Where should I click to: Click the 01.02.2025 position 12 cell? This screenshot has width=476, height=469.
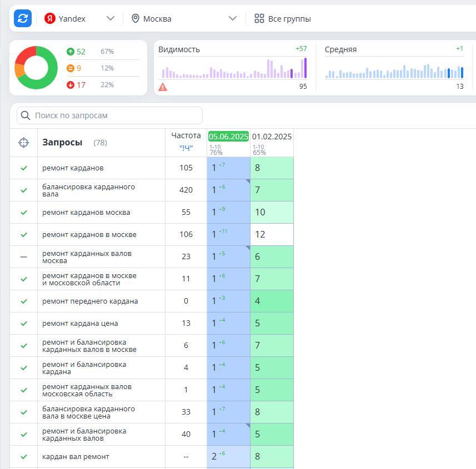click(x=272, y=234)
